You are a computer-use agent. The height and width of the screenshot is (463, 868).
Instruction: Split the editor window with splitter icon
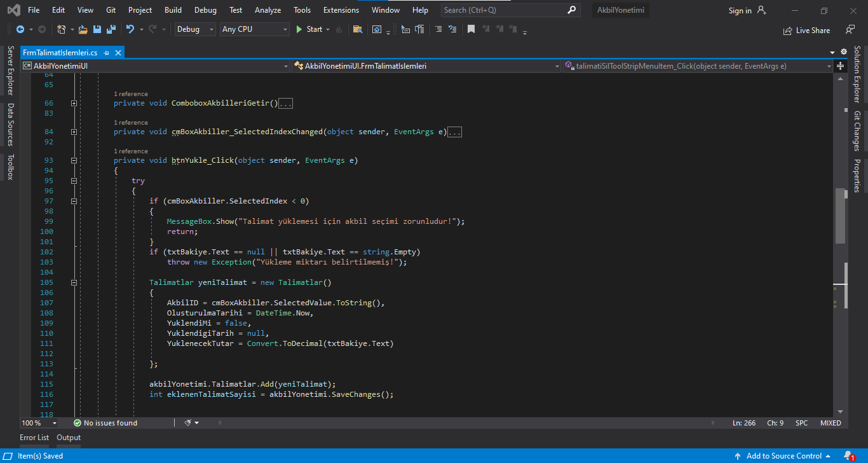[x=840, y=66]
